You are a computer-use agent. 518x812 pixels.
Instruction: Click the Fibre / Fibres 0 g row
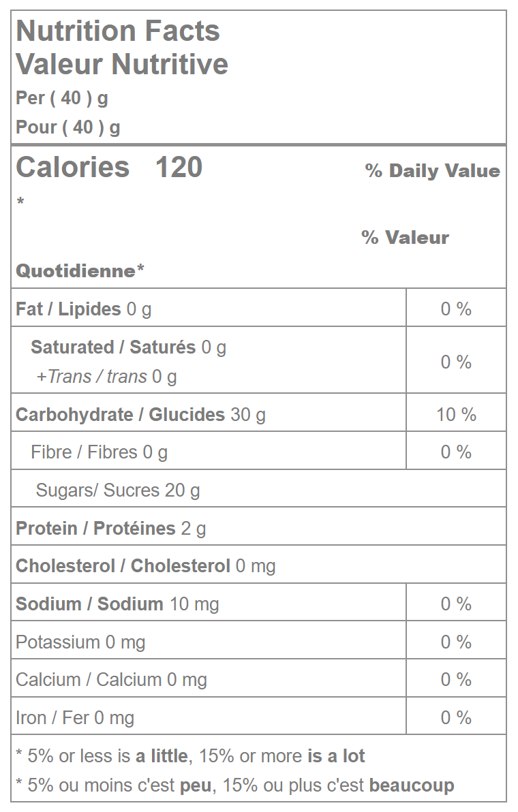pos(99,452)
